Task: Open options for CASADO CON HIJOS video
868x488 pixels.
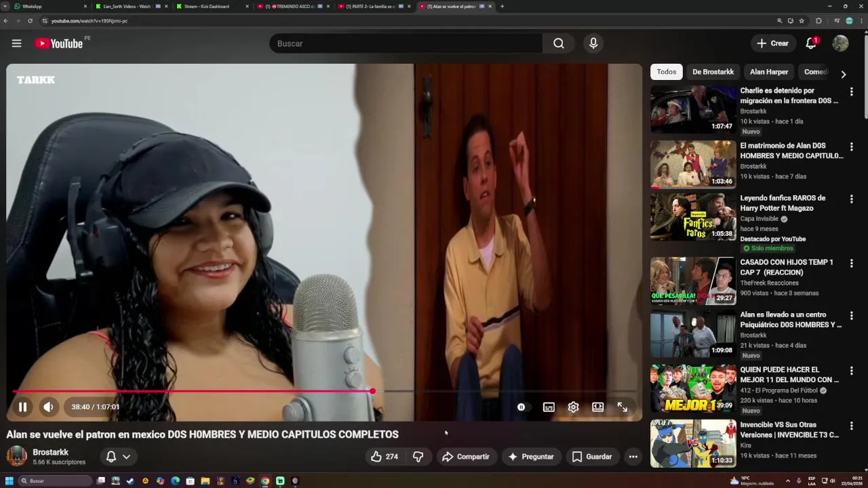Action: click(852, 263)
